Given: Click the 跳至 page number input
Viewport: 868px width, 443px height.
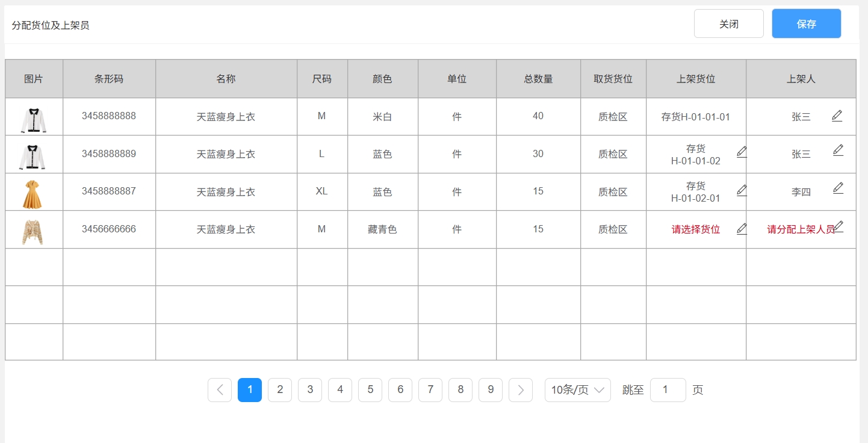Looking at the screenshot, I should [x=668, y=390].
